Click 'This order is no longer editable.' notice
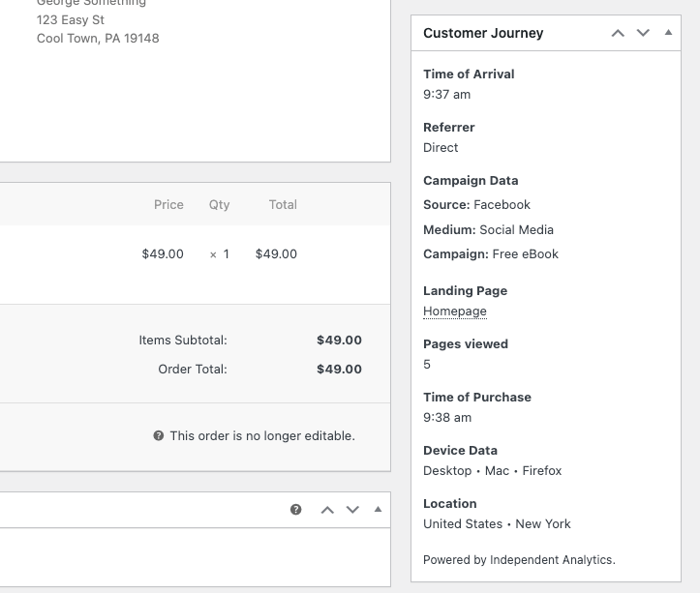Screen dimensions: 700x593 pos(262,436)
